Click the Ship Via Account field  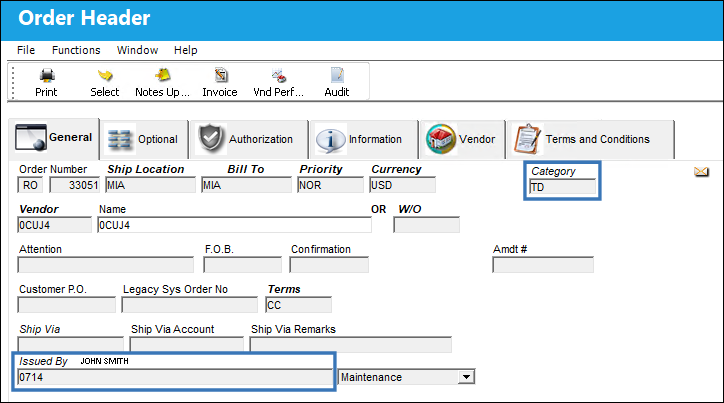[x=187, y=344]
